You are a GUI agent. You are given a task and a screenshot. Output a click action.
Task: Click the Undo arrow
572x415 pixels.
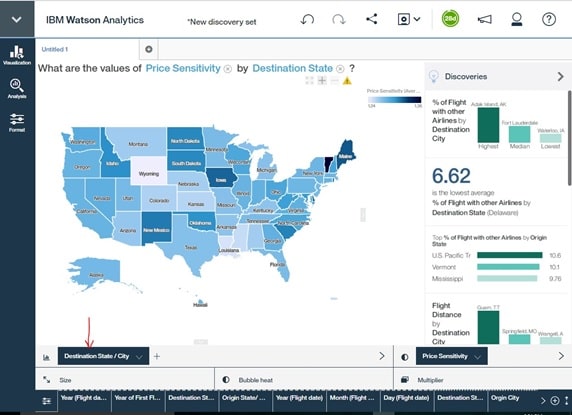click(307, 19)
